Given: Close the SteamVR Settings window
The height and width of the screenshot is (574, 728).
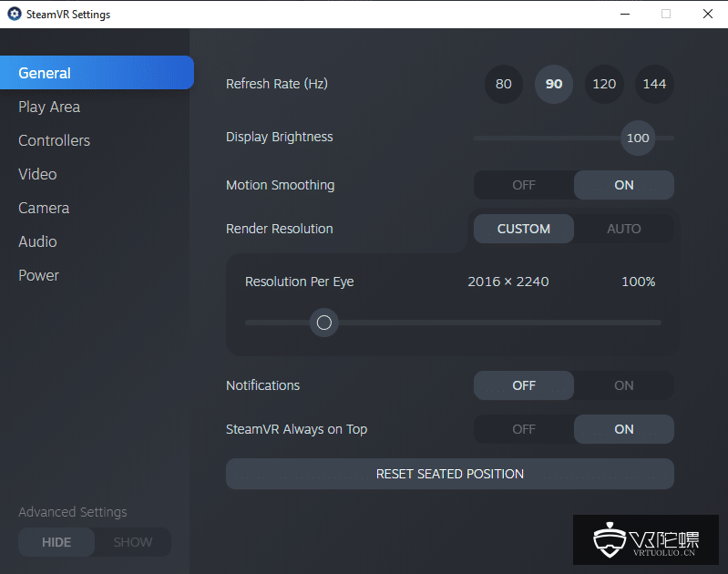Looking at the screenshot, I should pos(708,14).
